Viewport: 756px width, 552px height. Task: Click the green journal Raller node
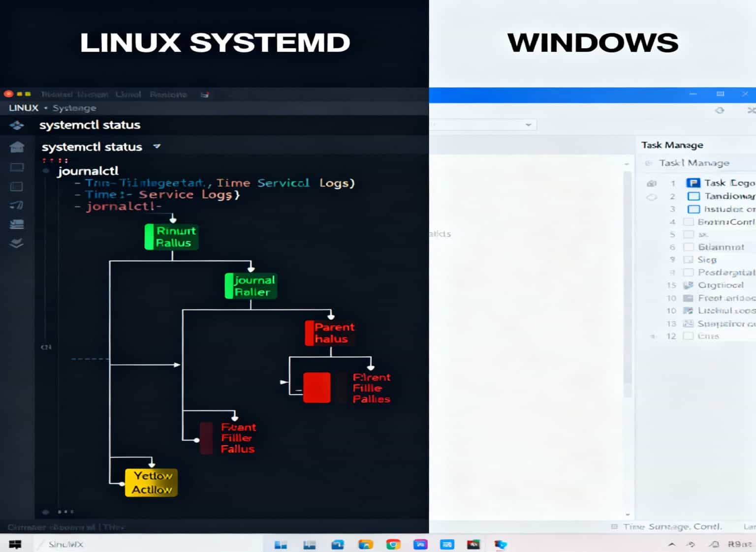click(251, 286)
